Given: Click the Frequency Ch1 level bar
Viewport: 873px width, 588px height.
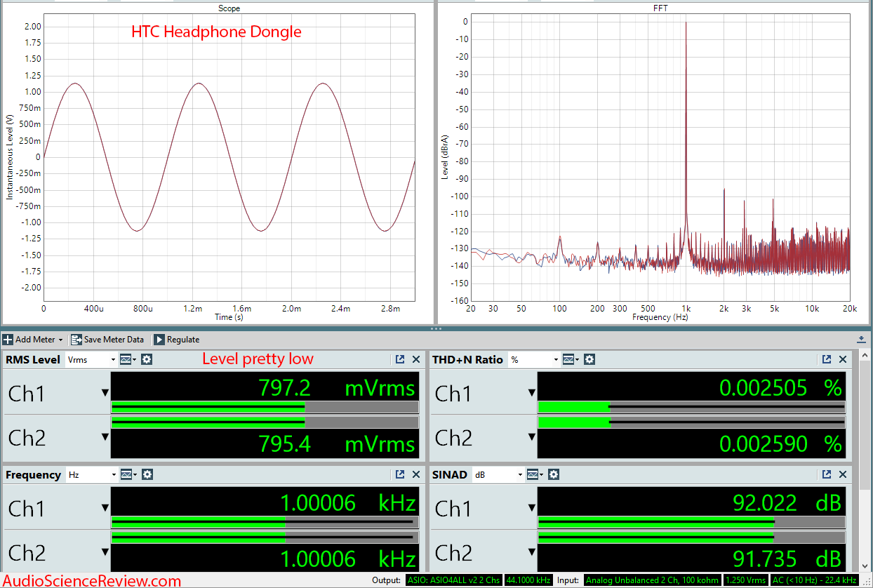Looking at the screenshot, I should [x=265, y=522].
